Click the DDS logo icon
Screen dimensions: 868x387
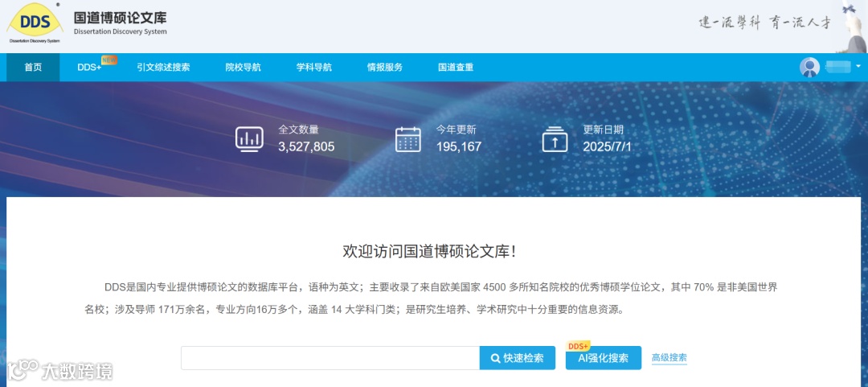click(x=35, y=24)
